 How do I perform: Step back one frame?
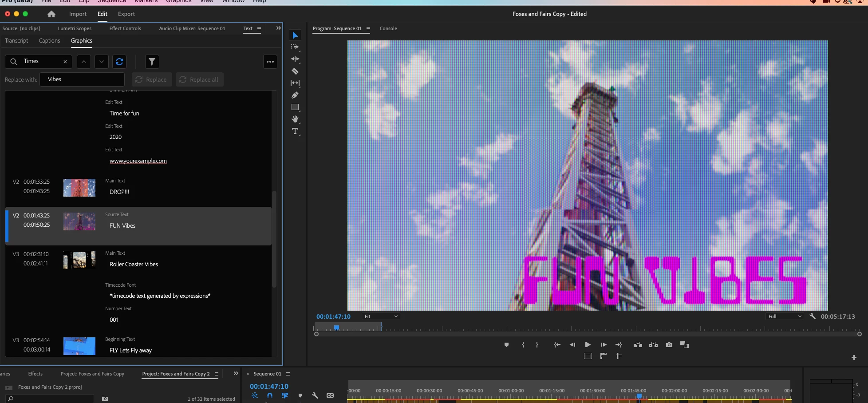click(x=572, y=345)
